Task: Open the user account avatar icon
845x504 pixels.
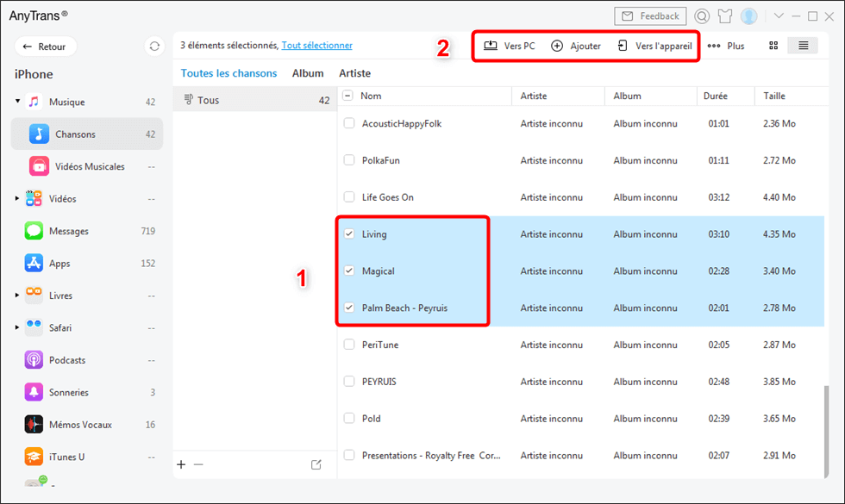Action: [x=749, y=16]
